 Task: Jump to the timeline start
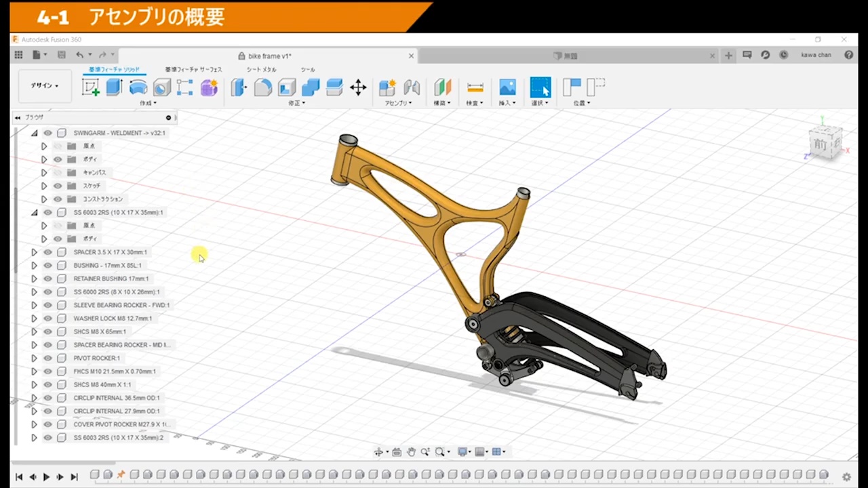[19, 476]
